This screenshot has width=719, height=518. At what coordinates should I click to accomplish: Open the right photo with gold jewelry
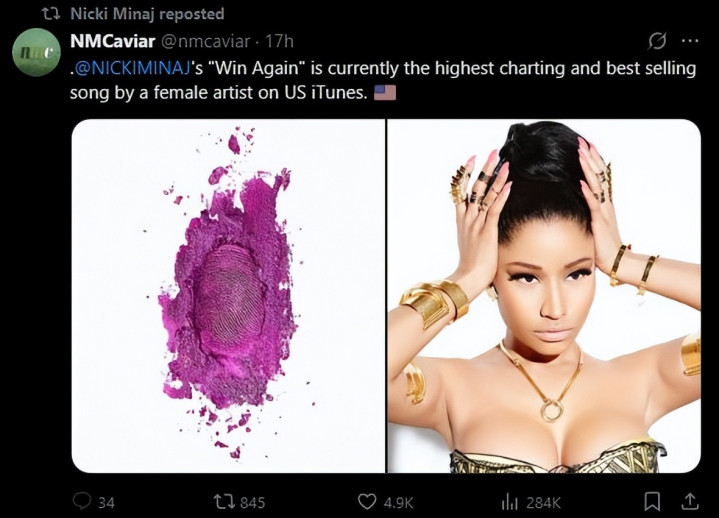tap(544, 296)
